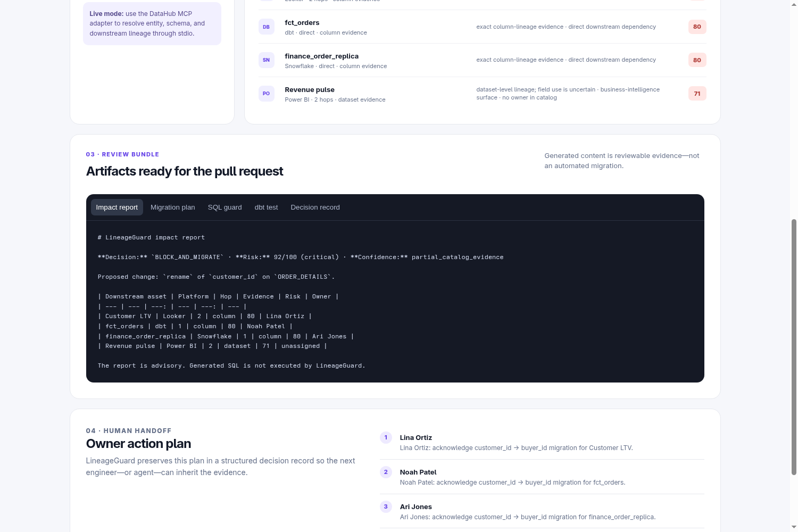
Task: Click the 80 risk score badge on fct_orders
Action: click(x=697, y=27)
